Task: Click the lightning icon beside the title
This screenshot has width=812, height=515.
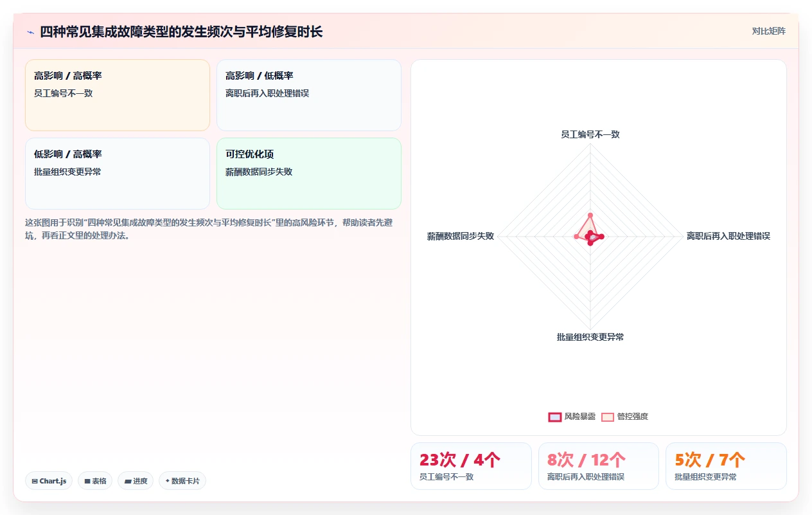Action: point(30,32)
